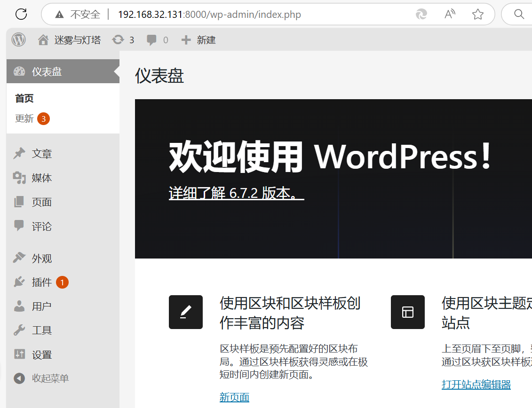Open the comments bubble icon in admin bar
The height and width of the screenshot is (408, 532).
(151, 40)
